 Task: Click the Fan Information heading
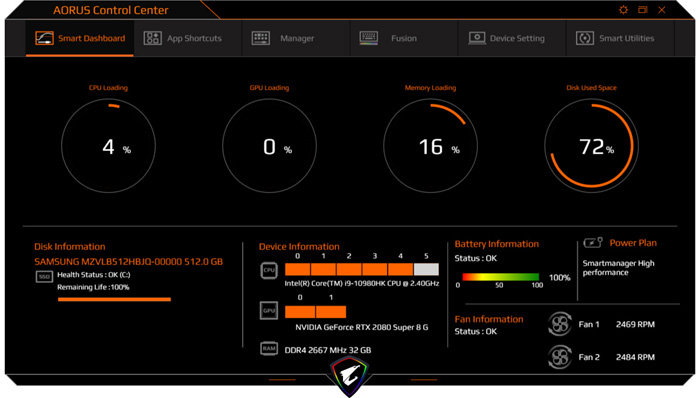tap(489, 319)
